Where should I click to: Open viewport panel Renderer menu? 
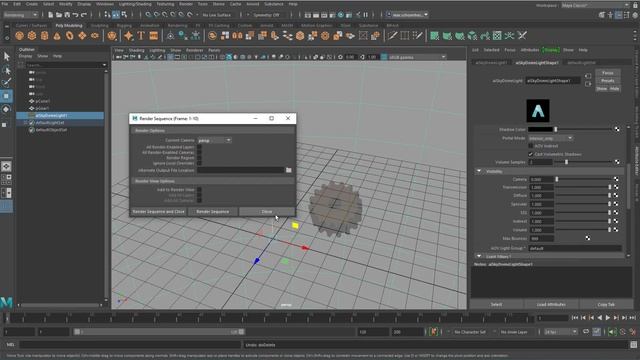[194, 50]
